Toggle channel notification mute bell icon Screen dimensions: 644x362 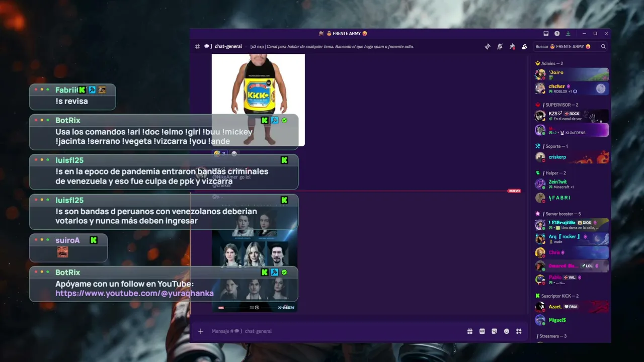click(500, 46)
